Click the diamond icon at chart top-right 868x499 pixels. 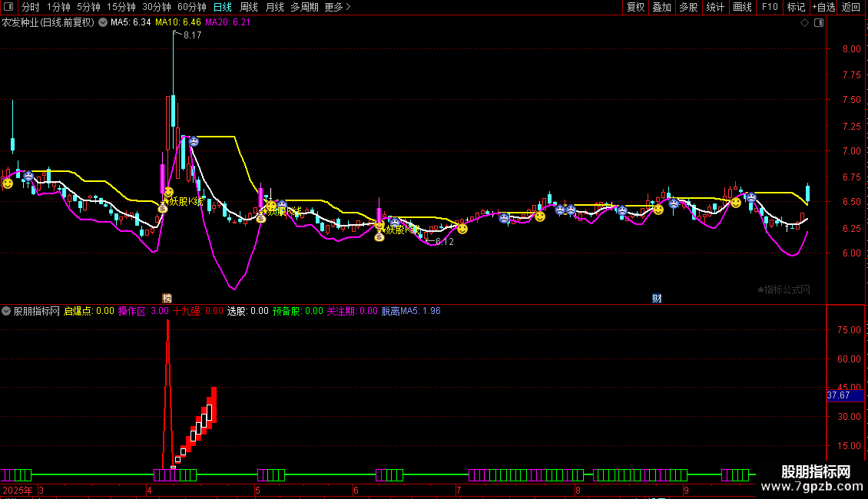(x=804, y=23)
